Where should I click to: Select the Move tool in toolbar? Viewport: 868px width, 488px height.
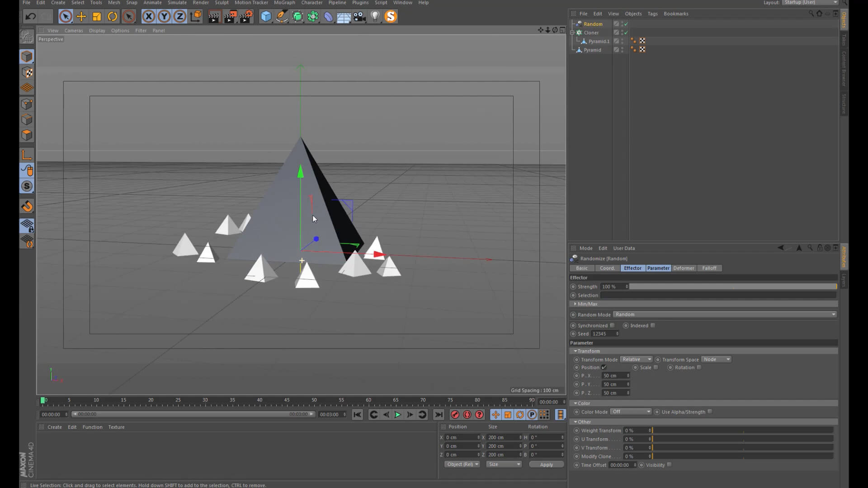tap(81, 17)
